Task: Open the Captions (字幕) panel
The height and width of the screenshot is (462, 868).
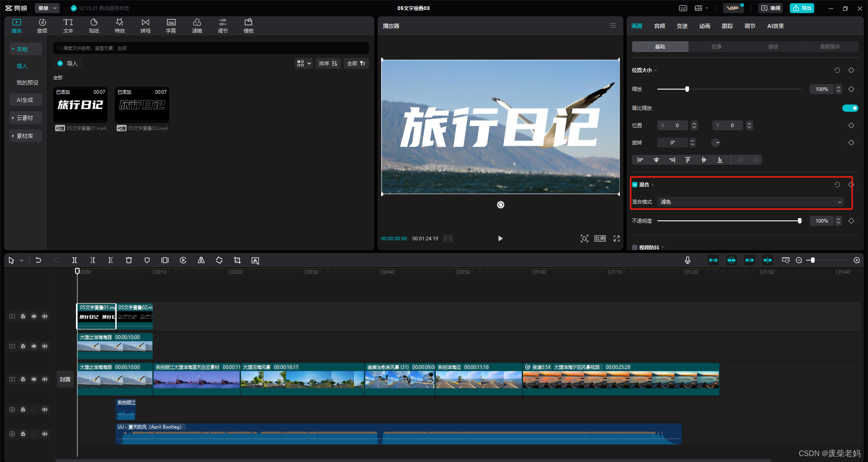Action: point(171,26)
